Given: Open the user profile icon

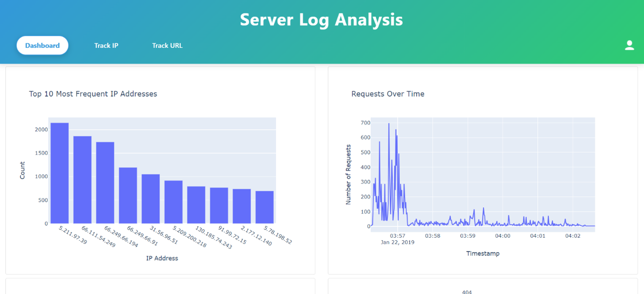Looking at the screenshot, I should click(x=629, y=45).
